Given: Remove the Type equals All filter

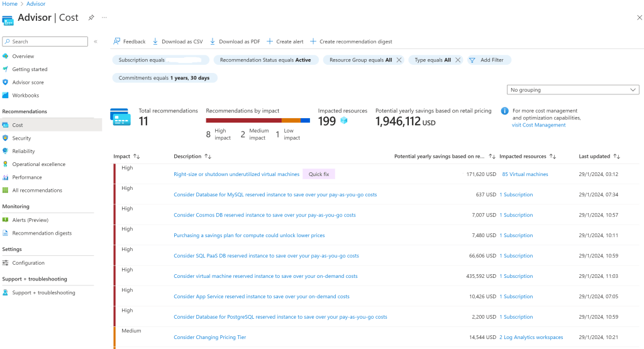Looking at the screenshot, I should tap(458, 60).
